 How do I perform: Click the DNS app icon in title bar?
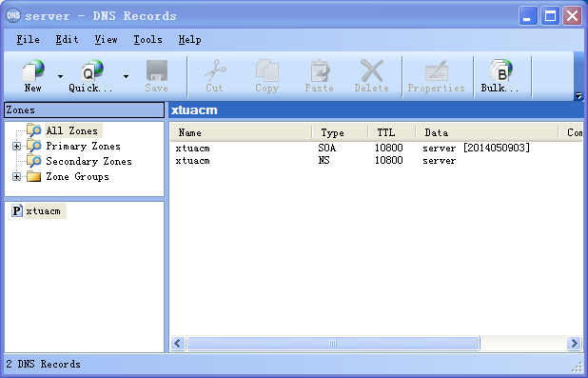[13, 15]
